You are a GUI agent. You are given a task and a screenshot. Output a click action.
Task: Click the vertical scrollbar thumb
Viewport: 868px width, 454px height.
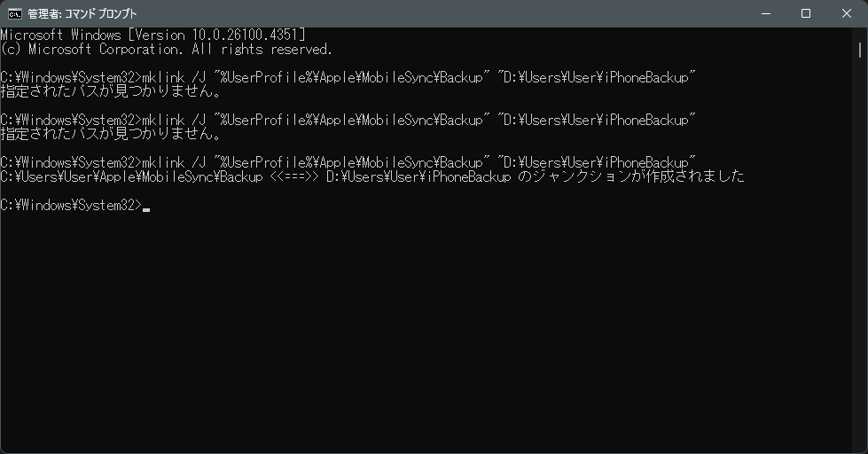click(x=860, y=50)
